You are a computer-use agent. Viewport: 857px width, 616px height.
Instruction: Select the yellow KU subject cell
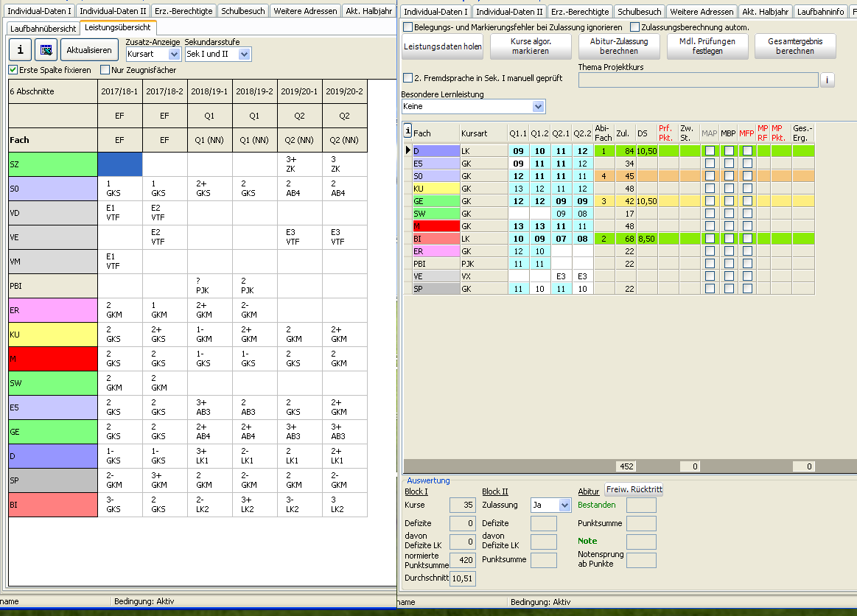click(x=53, y=335)
